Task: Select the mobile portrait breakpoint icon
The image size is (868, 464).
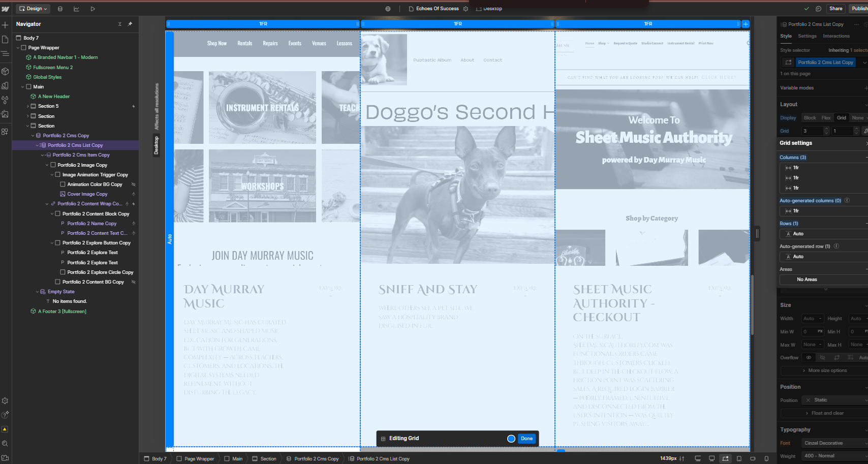Action: 766,458
